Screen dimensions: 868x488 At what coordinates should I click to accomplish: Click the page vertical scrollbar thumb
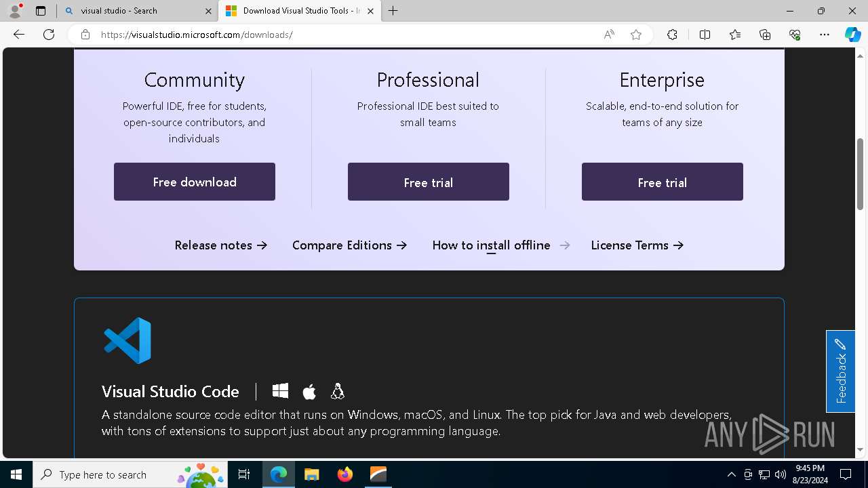[861, 174]
